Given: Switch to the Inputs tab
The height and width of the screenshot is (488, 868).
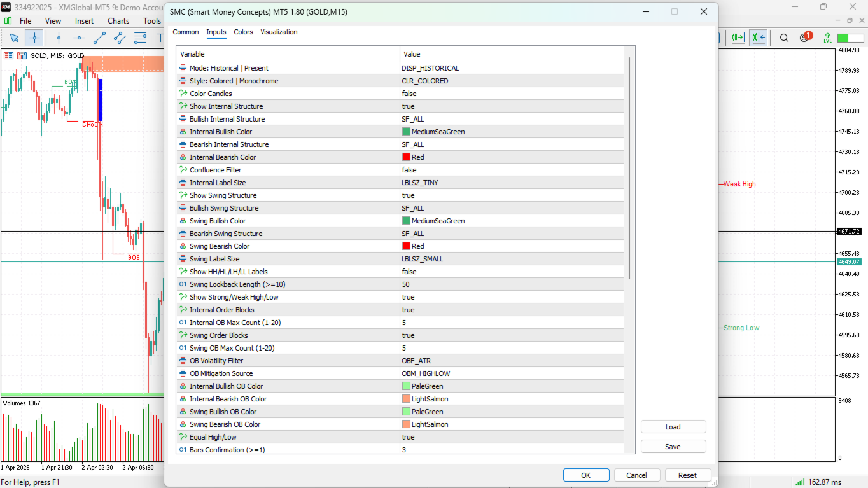Looking at the screenshot, I should (216, 32).
